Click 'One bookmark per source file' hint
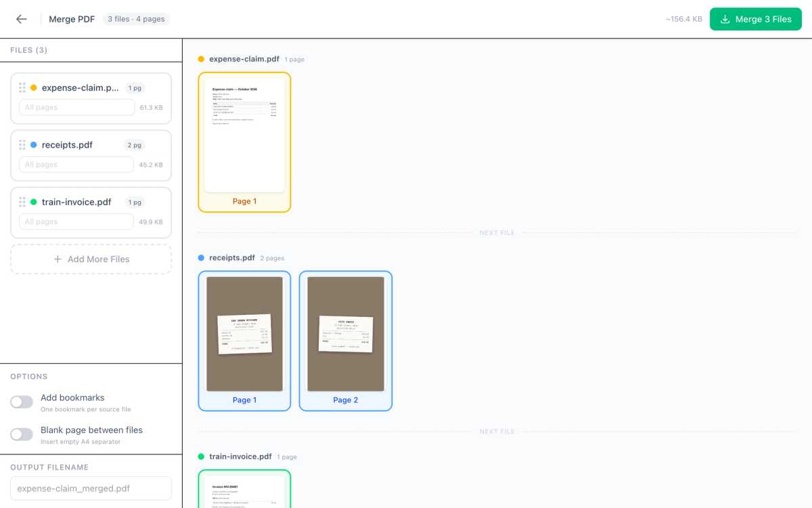This screenshot has width=812, height=508. (x=86, y=410)
